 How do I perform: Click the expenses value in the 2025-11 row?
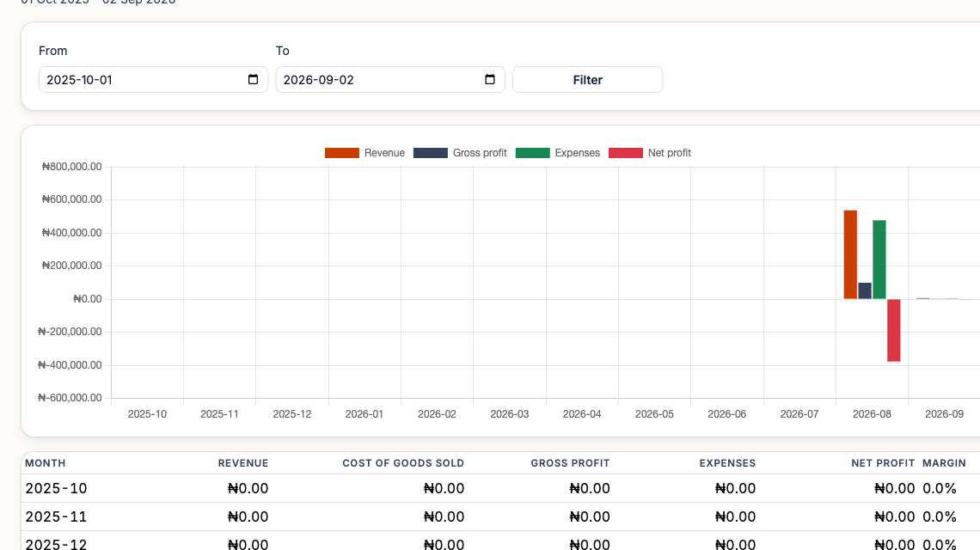736,516
